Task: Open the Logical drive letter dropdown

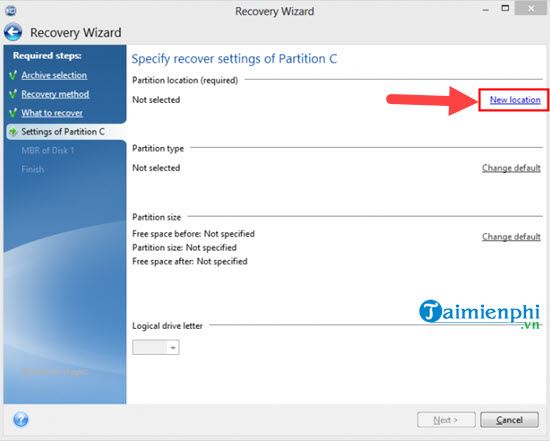Action: pyautogui.click(x=156, y=347)
